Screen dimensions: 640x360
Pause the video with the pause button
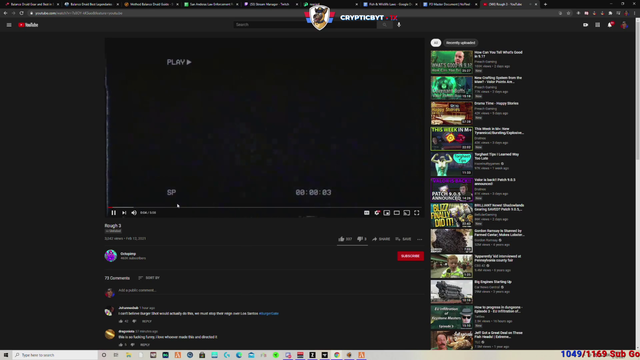(x=113, y=213)
